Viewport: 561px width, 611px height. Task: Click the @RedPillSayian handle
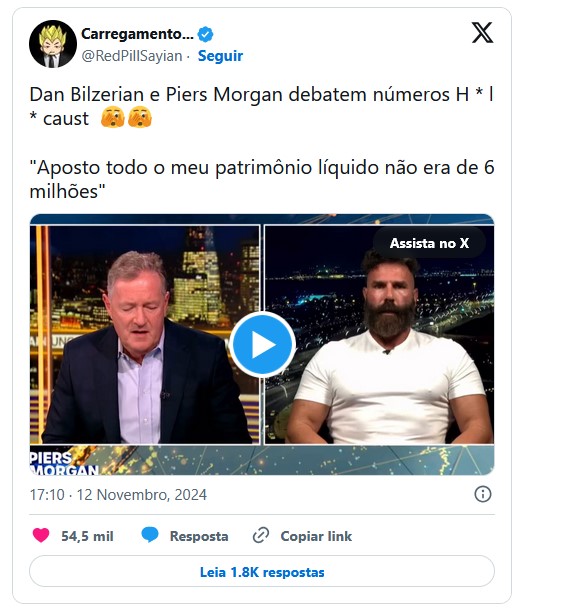coord(132,56)
